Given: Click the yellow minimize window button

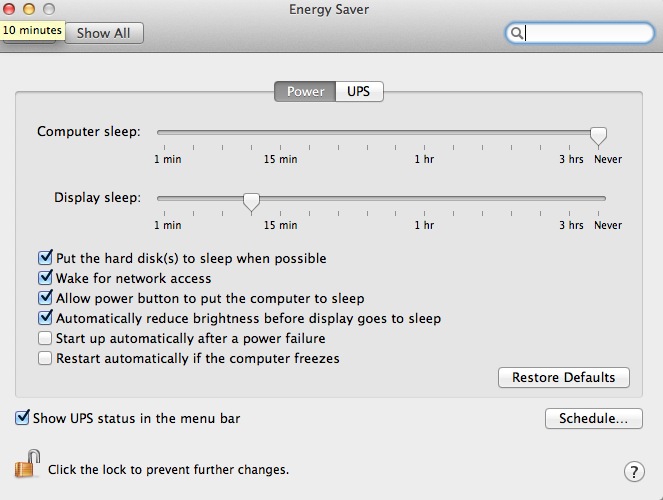Looking at the screenshot, I should click(x=29, y=9).
